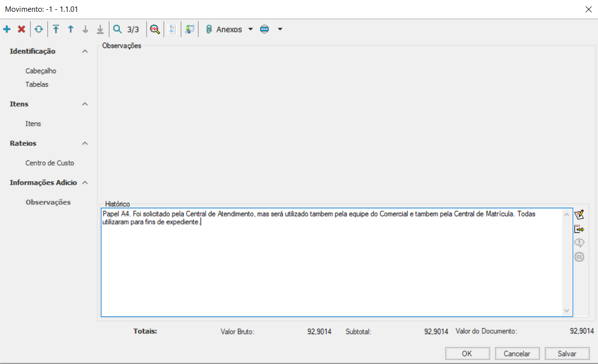
Task: Click the red X delete icon
Action: 22,29
